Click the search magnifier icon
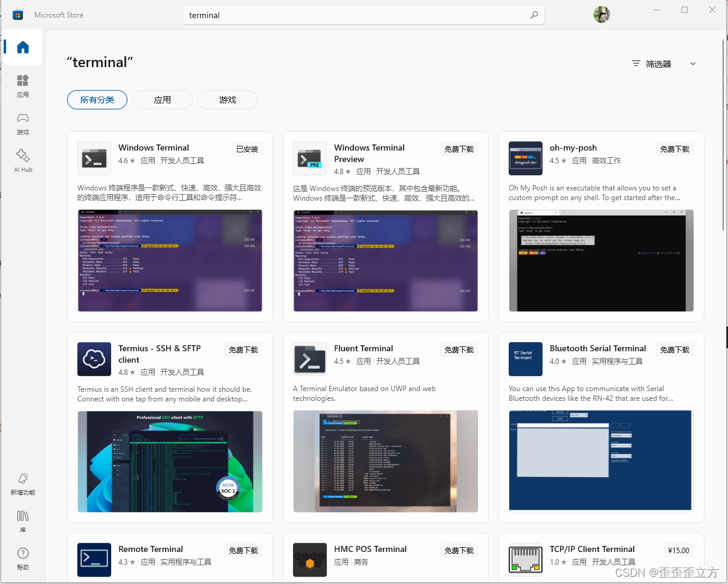 (534, 15)
